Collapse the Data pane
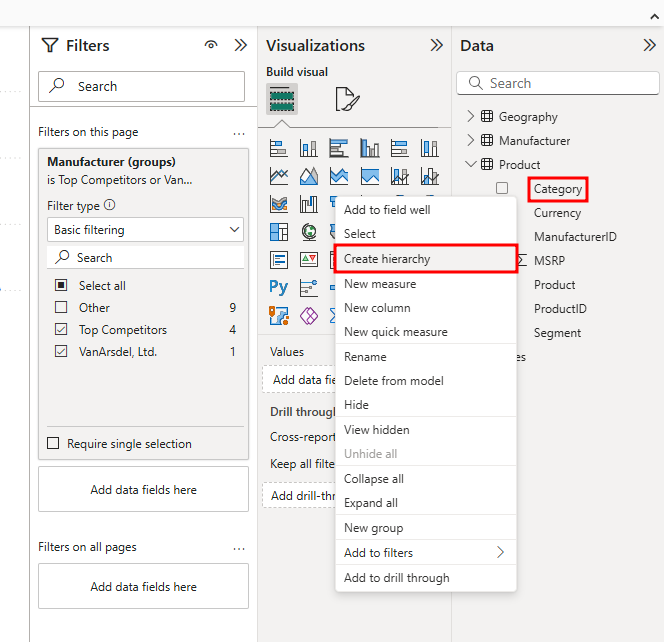The width and height of the screenshot is (664, 642). point(649,45)
